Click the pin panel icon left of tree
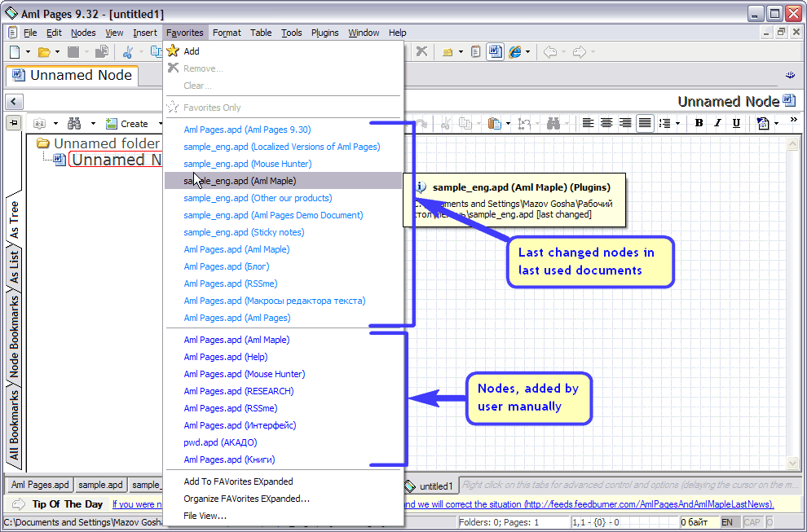The height and width of the screenshot is (532, 807). (x=13, y=122)
